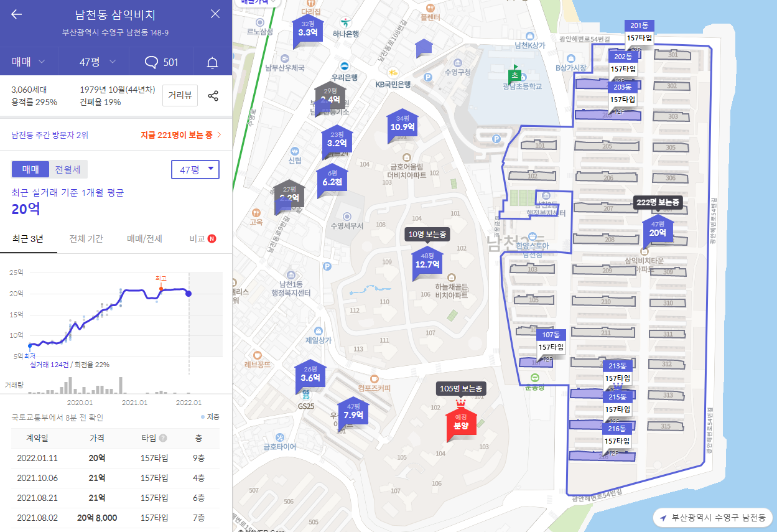Click the 26평 3.6억 map marker
Image resolution: width=777 pixels, height=532 pixels.
point(310,377)
